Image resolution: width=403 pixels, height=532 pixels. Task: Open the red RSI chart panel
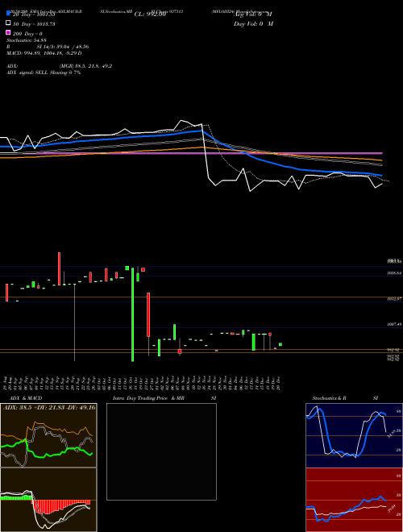coord(354,500)
